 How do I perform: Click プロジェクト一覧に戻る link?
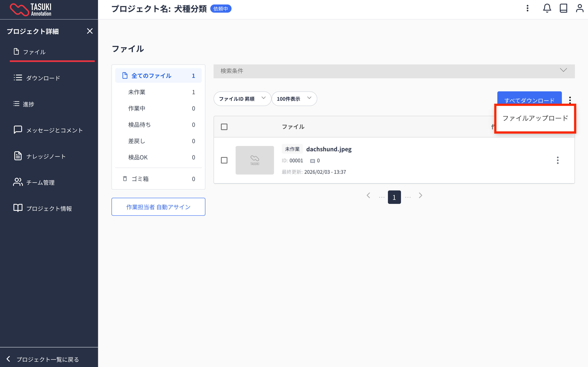coord(47,359)
